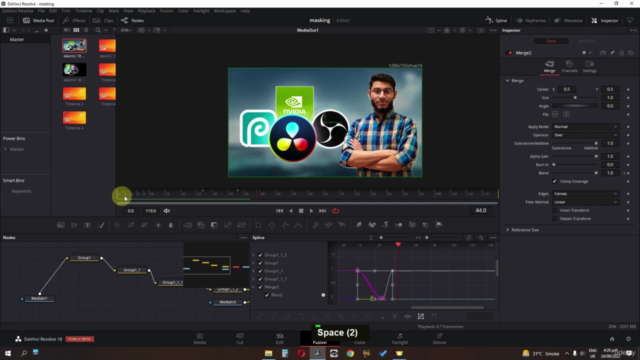Viewport: 640px width, 360px height.
Task: Uncheck Merge2 in Spline list
Action: point(260,287)
